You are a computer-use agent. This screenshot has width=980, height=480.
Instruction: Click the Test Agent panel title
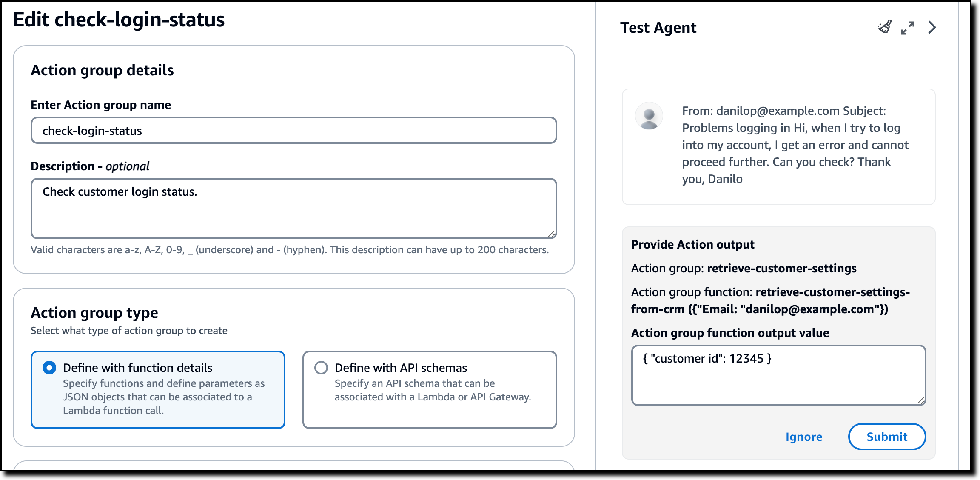click(x=658, y=28)
